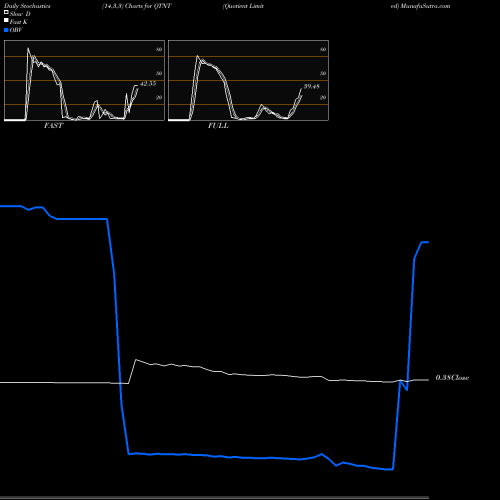Click the 50 axis label in FULL chart

[x=323, y=73]
